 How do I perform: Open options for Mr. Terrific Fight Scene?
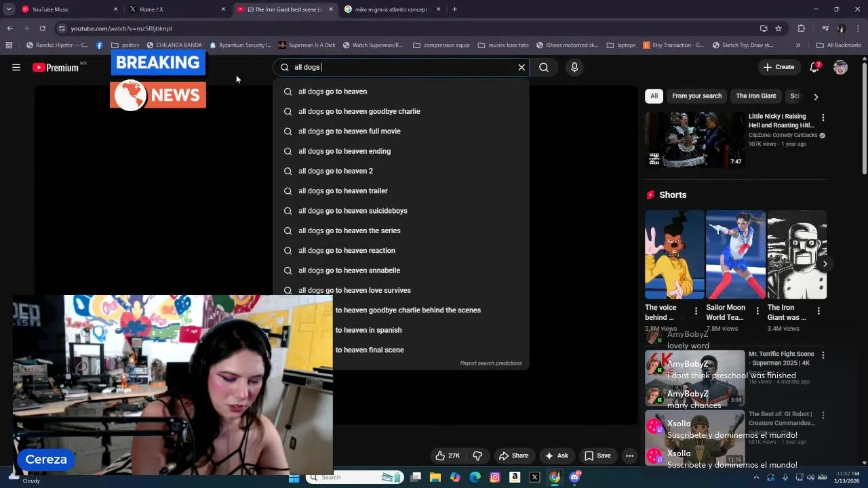click(823, 355)
